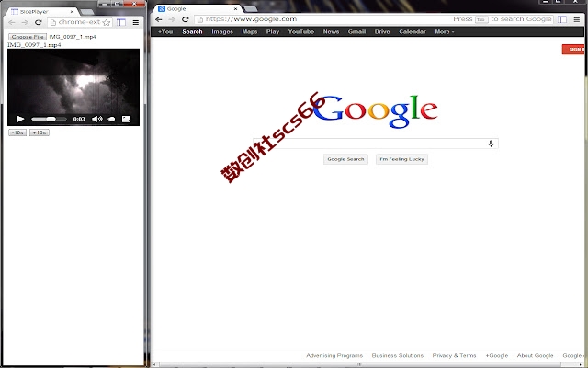Screen dimensions: 588x368
Task: Go back in the SidePlayer window
Action: coord(12,22)
